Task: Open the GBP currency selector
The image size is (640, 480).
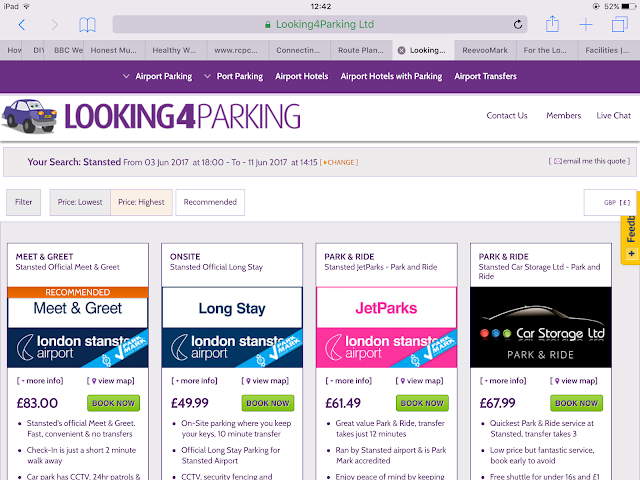Action: click(610, 202)
